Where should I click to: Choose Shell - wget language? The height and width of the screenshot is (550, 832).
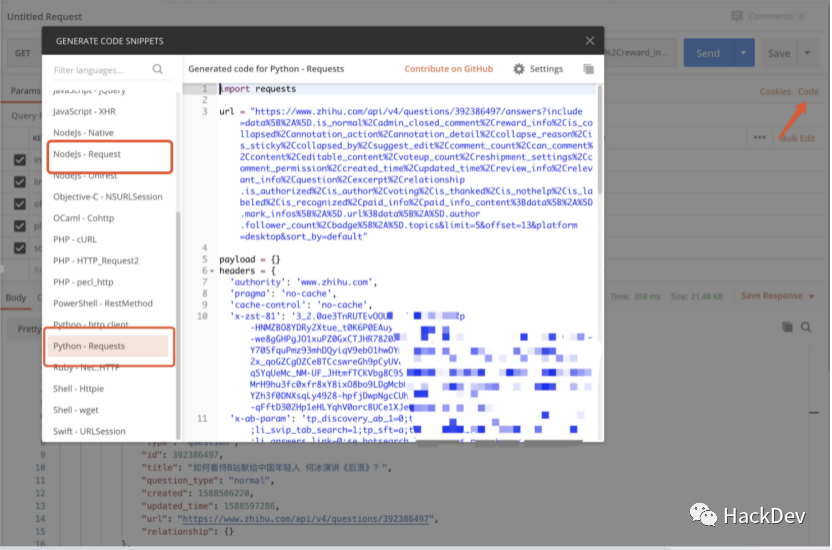[x=75, y=410]
